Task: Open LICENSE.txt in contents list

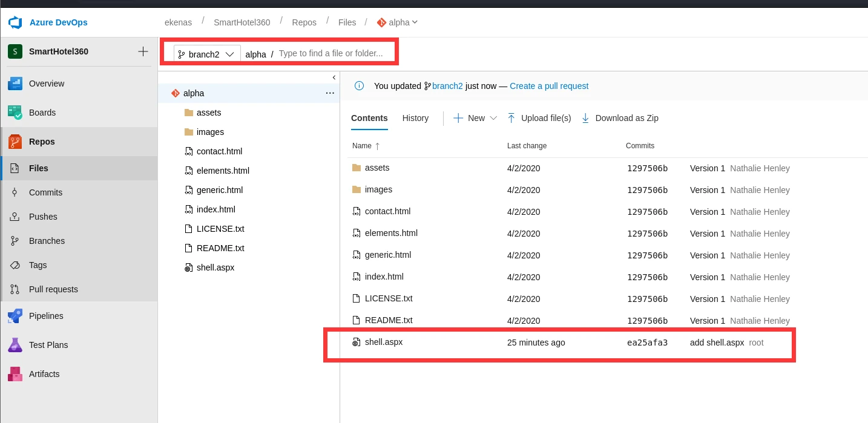Action: 389,298
